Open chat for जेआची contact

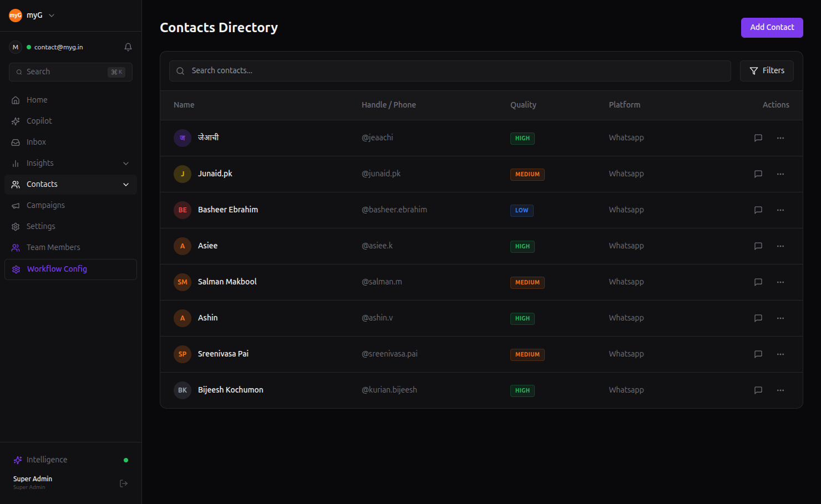(758, 138)
